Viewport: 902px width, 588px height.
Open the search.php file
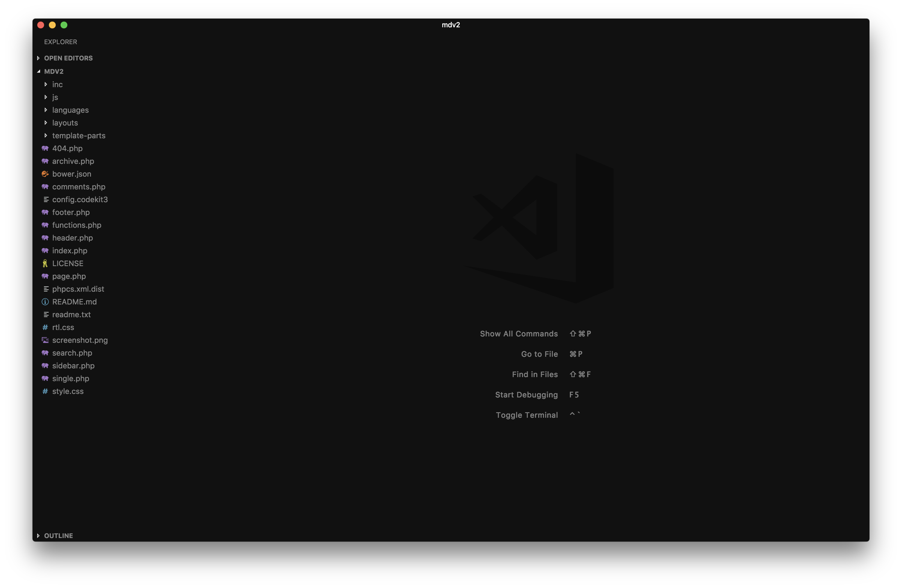[72, 353]
